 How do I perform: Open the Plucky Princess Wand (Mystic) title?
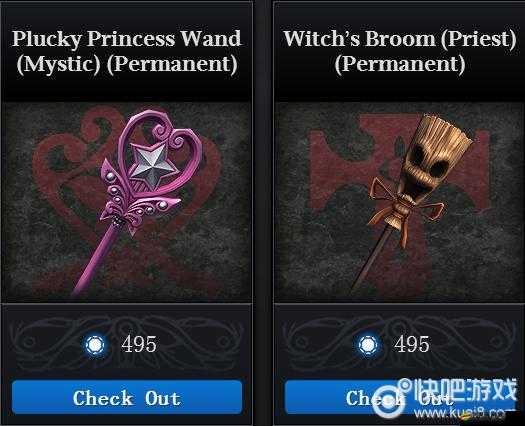(x=127, y=51)
